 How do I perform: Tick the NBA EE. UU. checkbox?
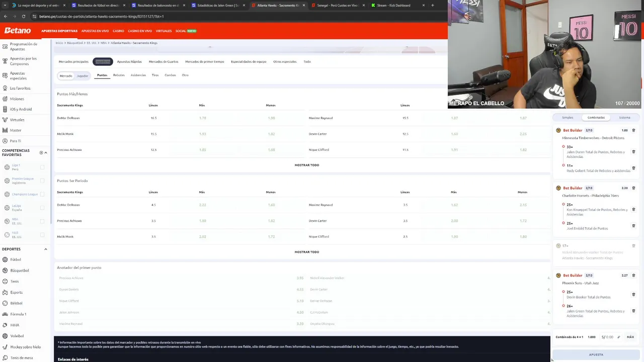coord(42,221)
